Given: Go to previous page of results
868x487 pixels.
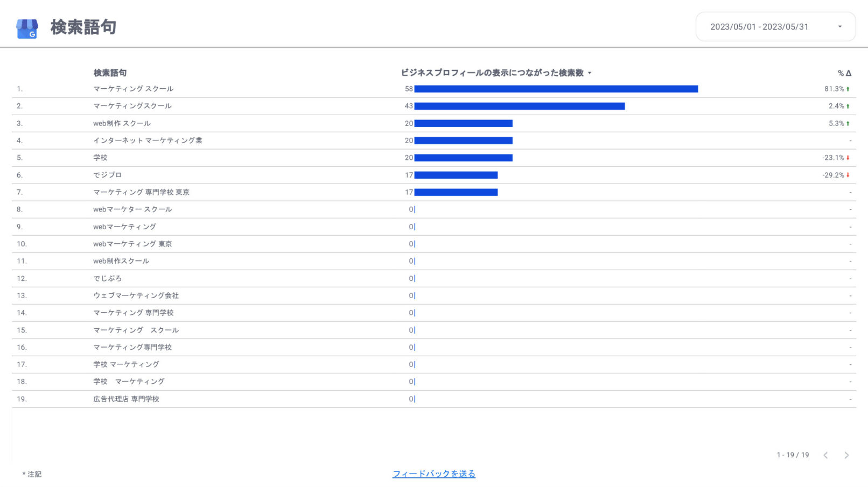Looking at the screenshot, I should tap(825, 455).
